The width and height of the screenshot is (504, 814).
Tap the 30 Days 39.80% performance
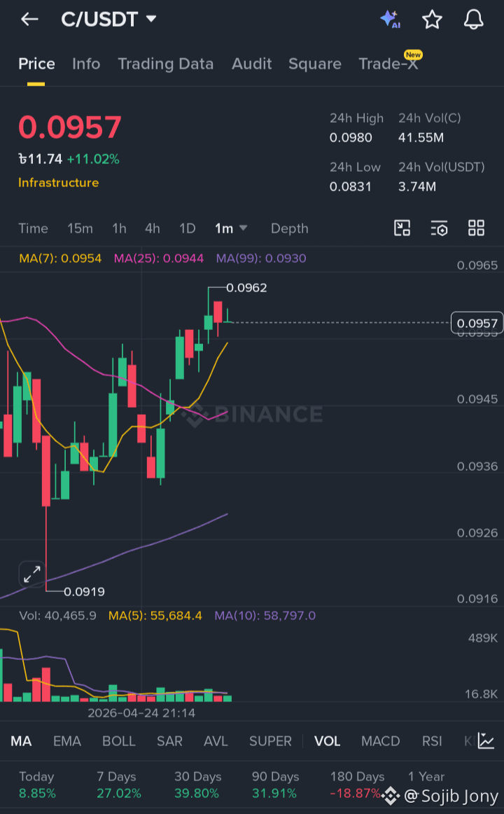click(198, 785)
